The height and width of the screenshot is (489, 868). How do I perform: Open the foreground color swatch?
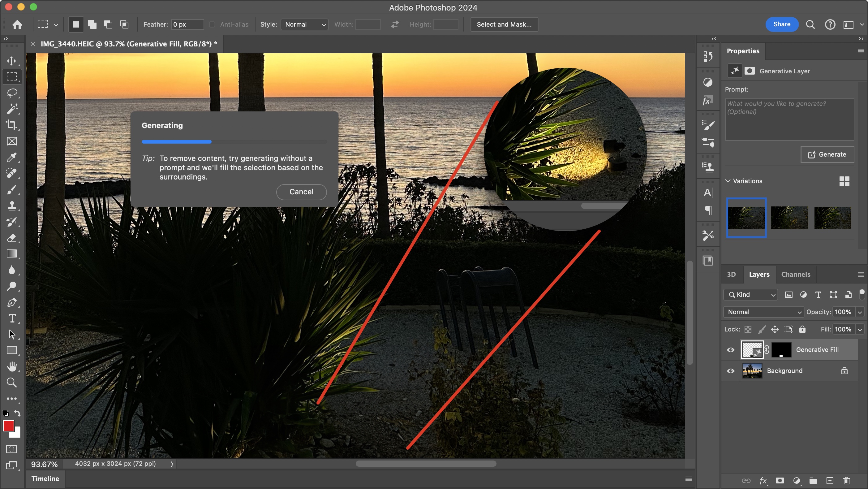pos(9,426)
